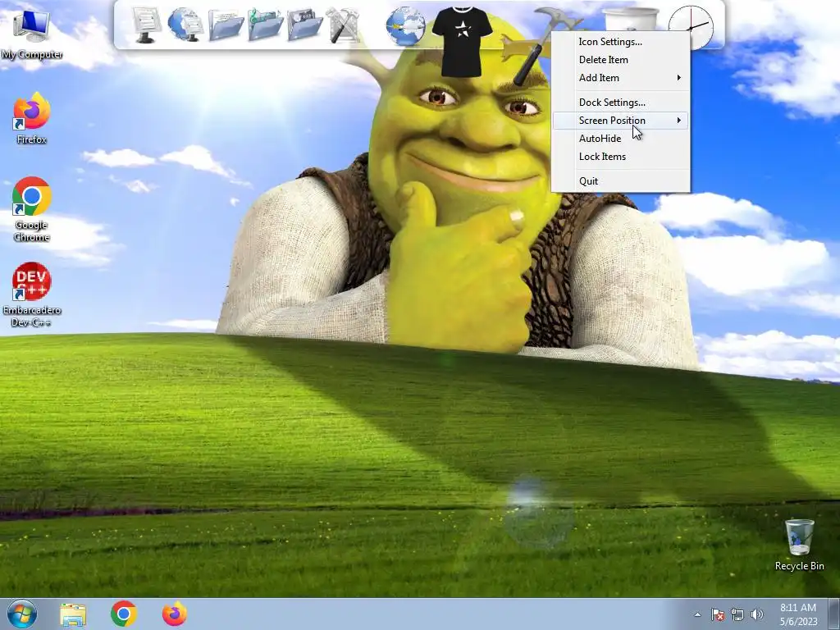Select the Google Chrome desktop shortcut

pyautogui.click(x=32, y=209)
